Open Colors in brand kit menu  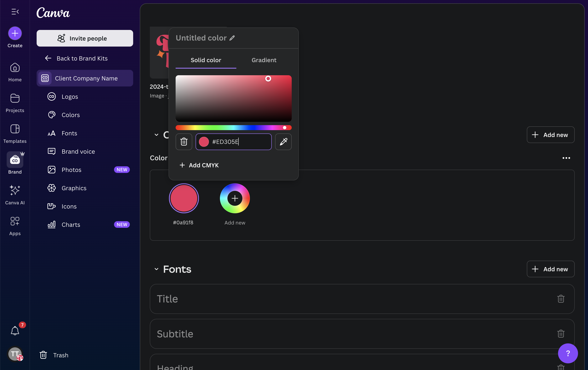coord(85,115)
